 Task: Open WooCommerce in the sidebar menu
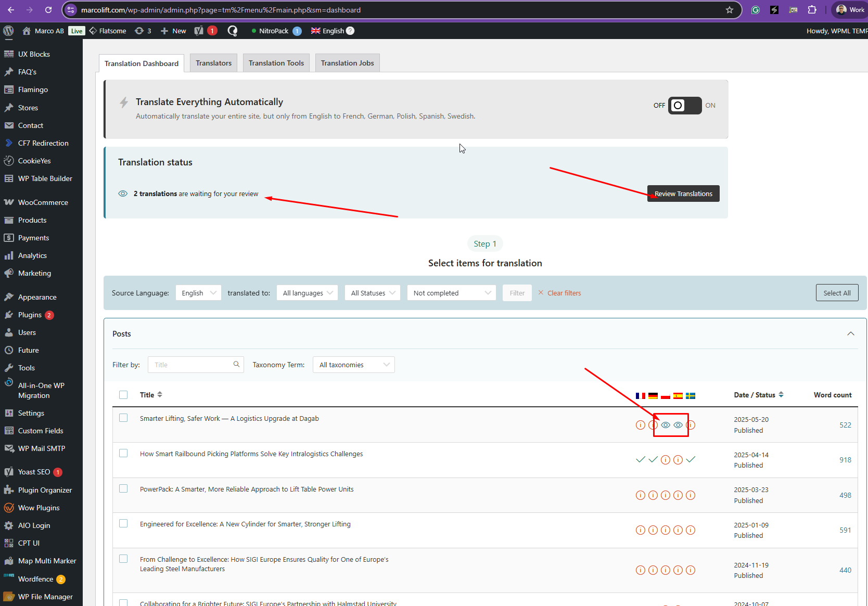(x=43, y=202)
